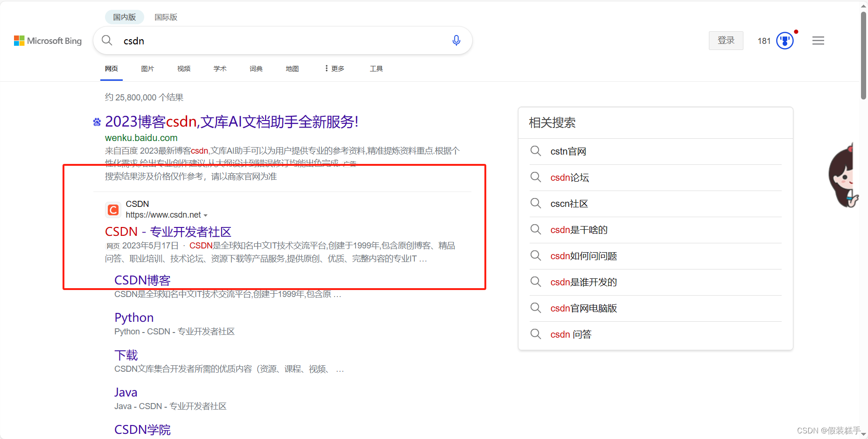Select the 学术 tab
The height and width of the screenshot is (439, 868).
click(220, 69)
